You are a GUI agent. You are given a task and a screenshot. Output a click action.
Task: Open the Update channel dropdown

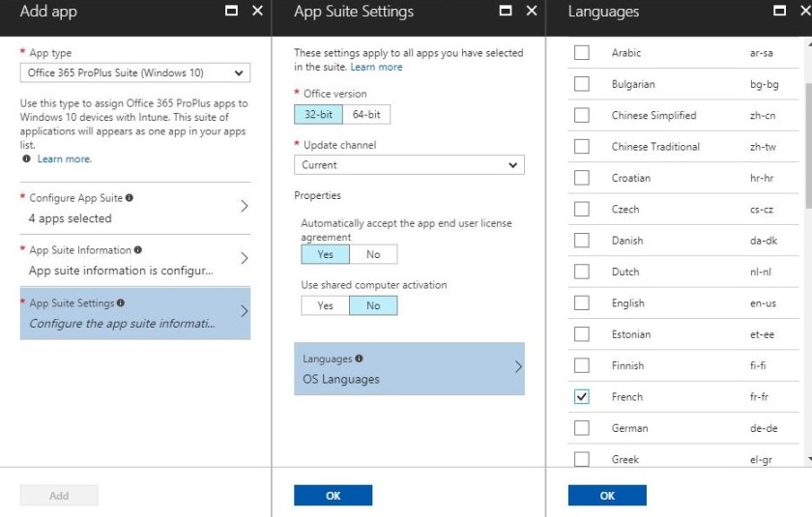pos(409,165)
